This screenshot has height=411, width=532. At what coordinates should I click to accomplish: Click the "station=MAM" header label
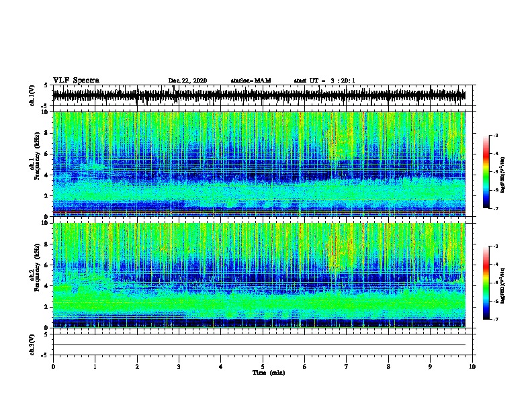251,81
